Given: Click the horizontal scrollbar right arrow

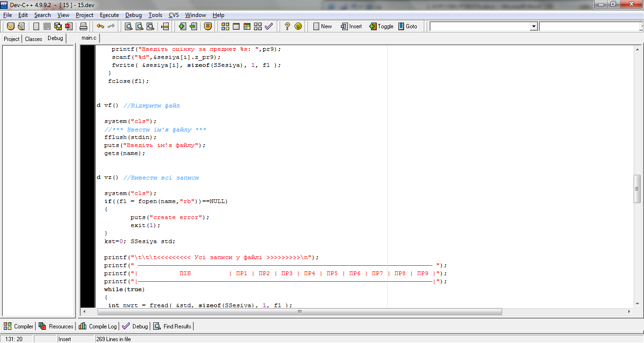Looking at the screenshot, I should point(629,312).
